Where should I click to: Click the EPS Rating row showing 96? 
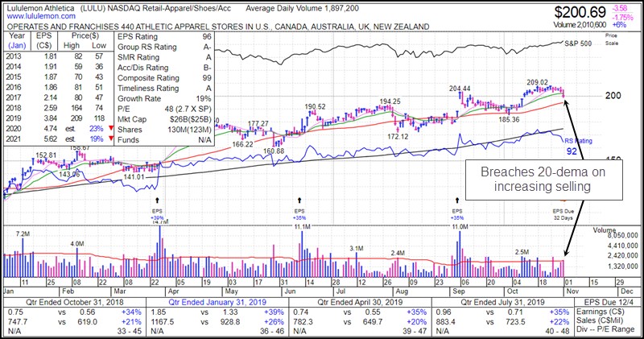(164, 36)
